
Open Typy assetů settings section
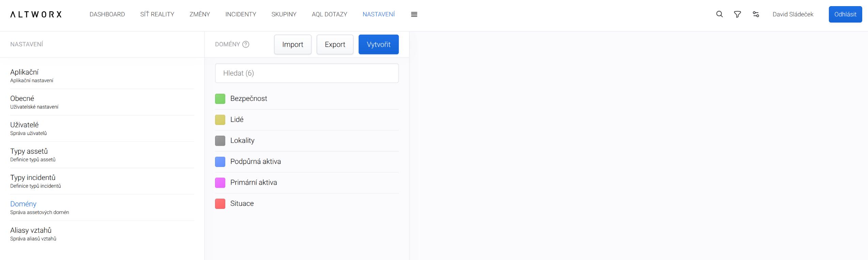[29, 151]
